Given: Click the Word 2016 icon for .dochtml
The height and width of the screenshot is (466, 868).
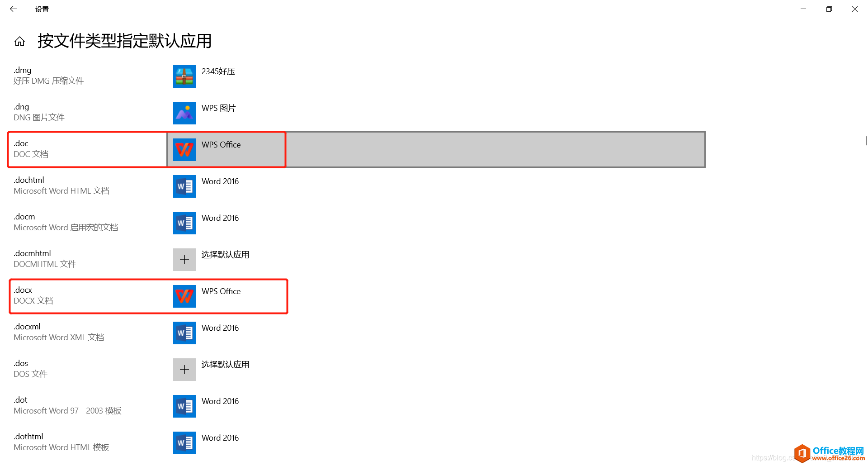Looking at the screenshot, I should point(184,186).
